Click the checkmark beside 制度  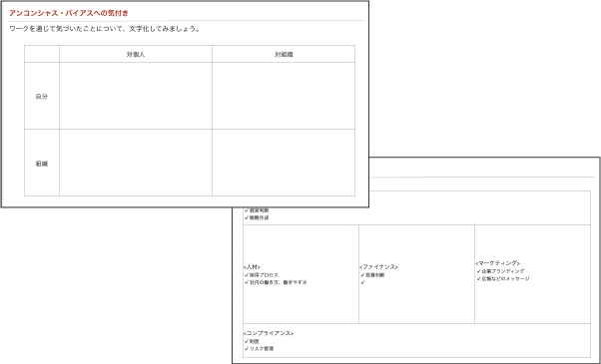247,341
